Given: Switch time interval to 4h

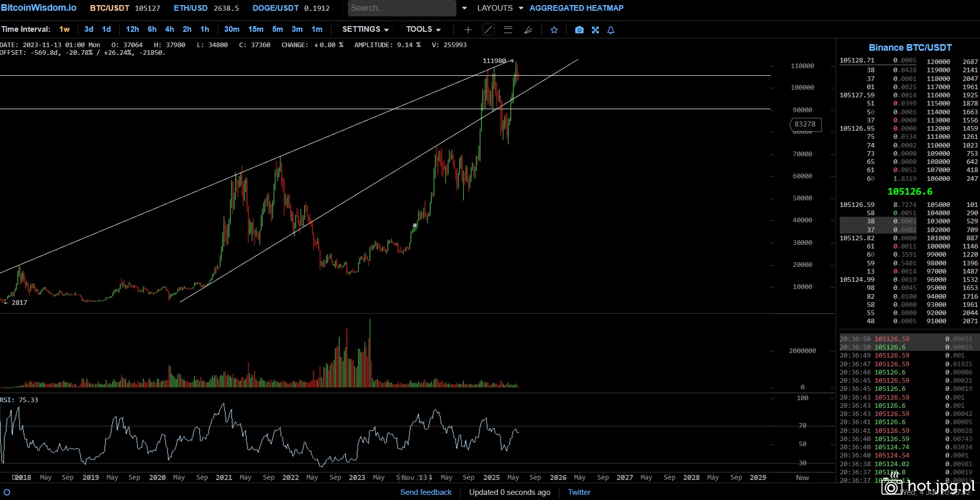Looking at the screenshot, I should click(x=170, y=29).
